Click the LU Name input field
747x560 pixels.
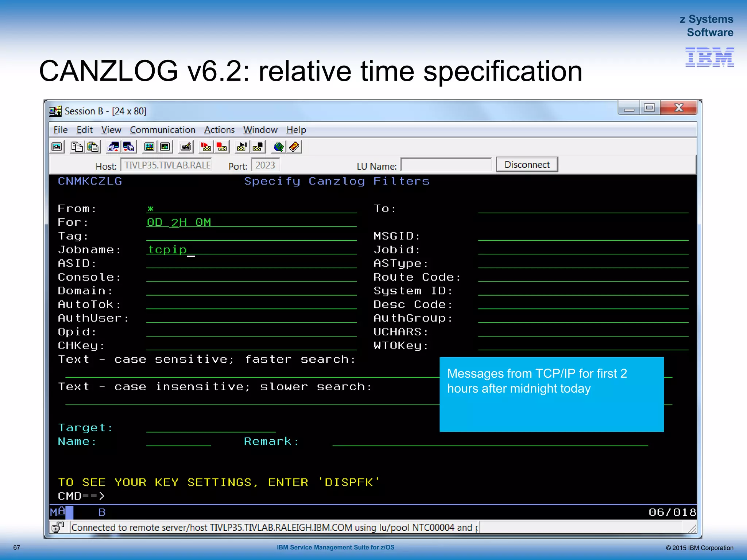446,164
